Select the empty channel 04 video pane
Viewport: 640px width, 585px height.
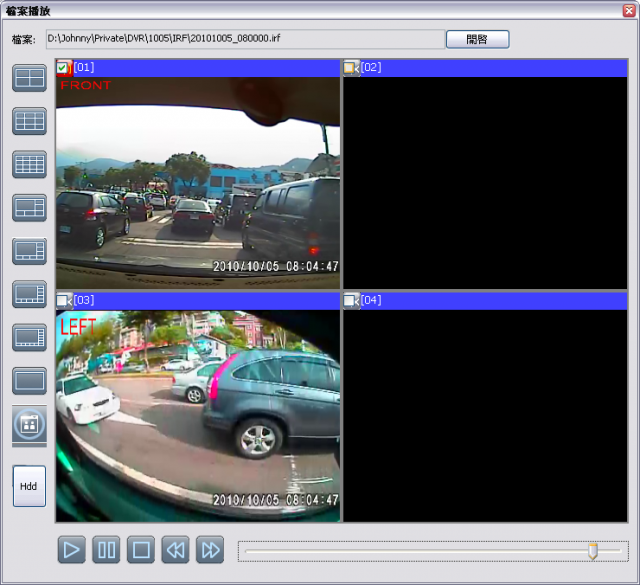click(485, 416)
